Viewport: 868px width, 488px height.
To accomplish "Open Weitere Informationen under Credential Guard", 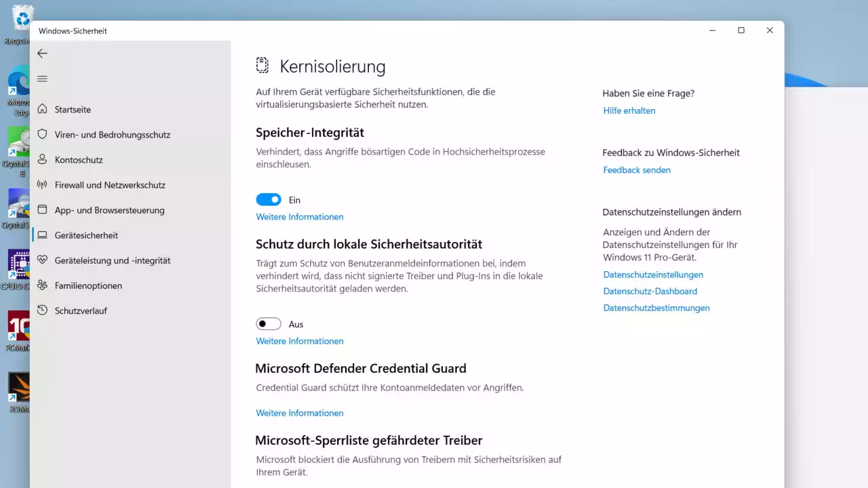I will tap(300, 413).
